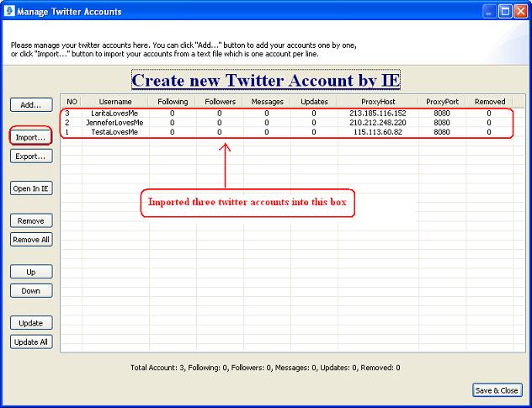Viewport: 532px width, 408px height.
Task: Click proxy host 213.185.116.152
Action: (378, 114)
